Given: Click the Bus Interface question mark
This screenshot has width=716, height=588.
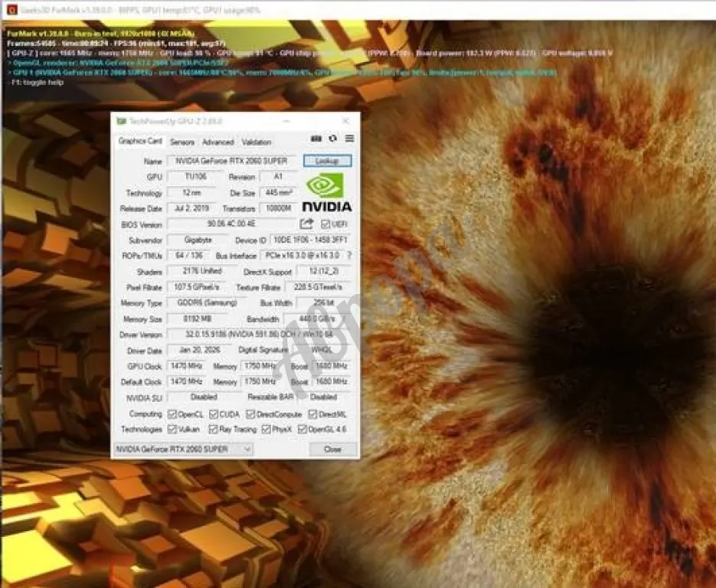Looking at the screenshot, I should pos(349,255).
